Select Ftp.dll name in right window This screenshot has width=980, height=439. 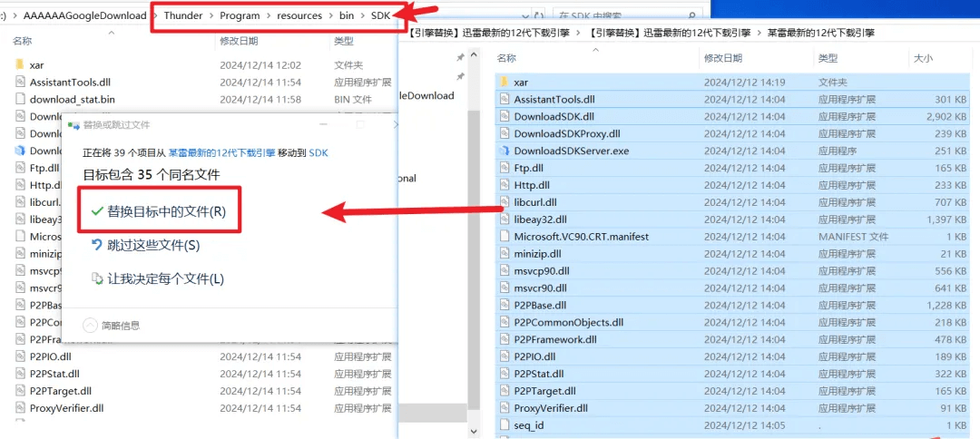[529, 168]
